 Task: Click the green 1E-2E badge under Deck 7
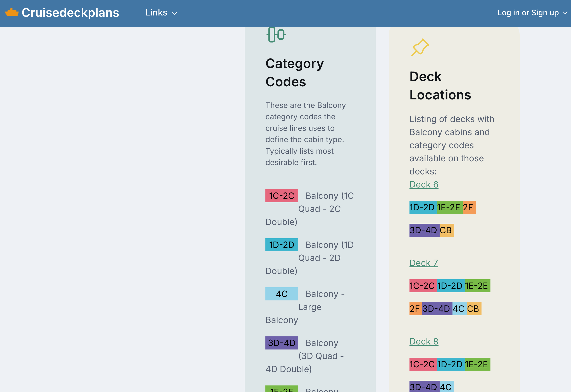point(477,286)
